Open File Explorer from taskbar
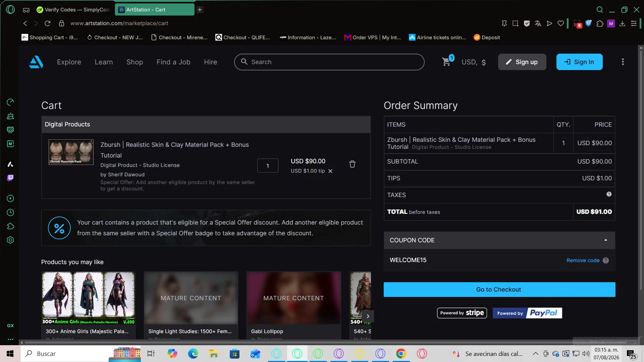Viewport: 644px width, 362px height. [214, 353]
